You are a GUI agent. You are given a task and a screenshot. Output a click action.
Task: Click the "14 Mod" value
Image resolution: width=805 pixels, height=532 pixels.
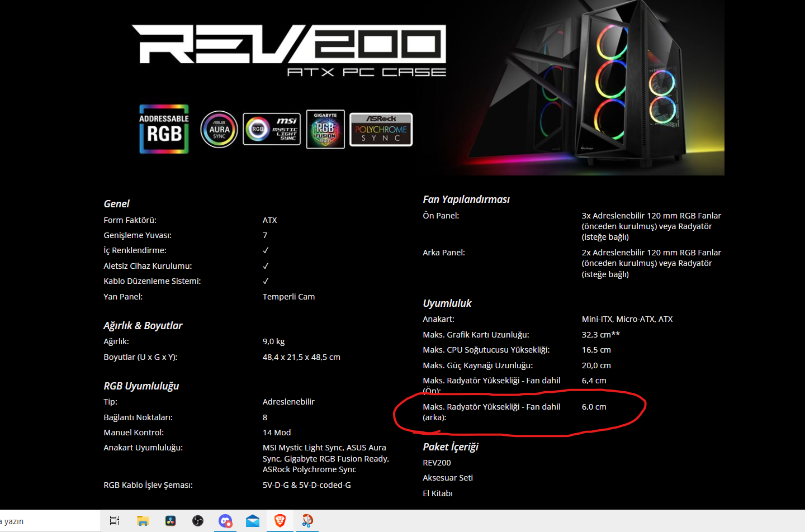click(x=277, y=433)
